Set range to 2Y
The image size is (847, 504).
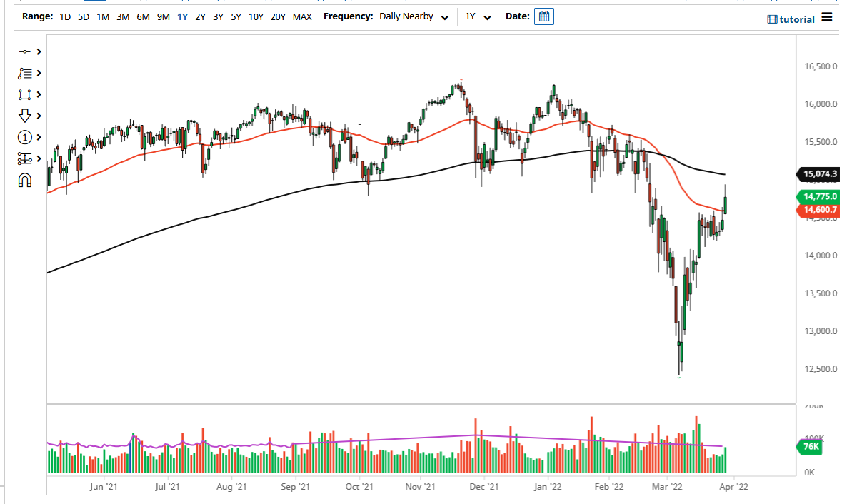tap(200, 16)
